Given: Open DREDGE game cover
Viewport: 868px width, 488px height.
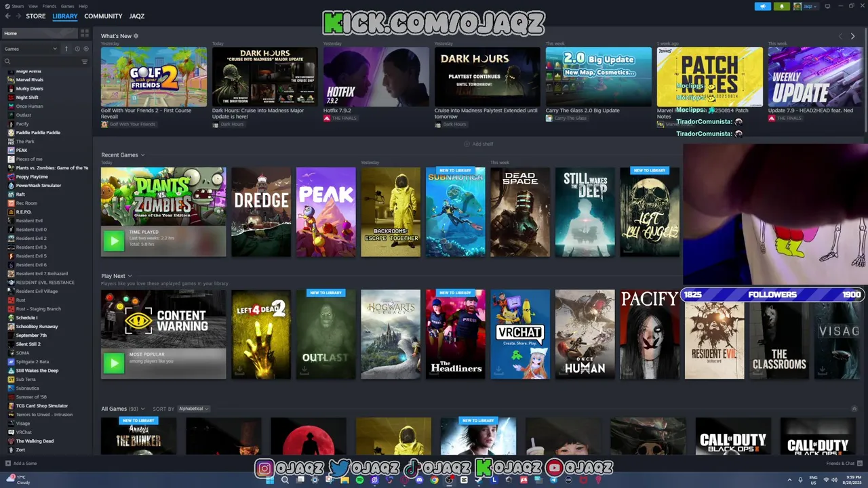Looking at the screenshot, I should point(261,212).
